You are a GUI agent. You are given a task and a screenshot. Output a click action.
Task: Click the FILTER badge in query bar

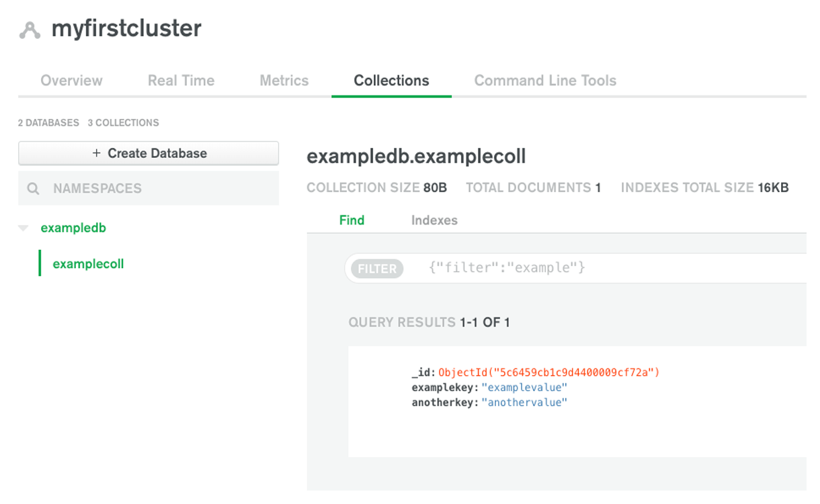point(377,269)
